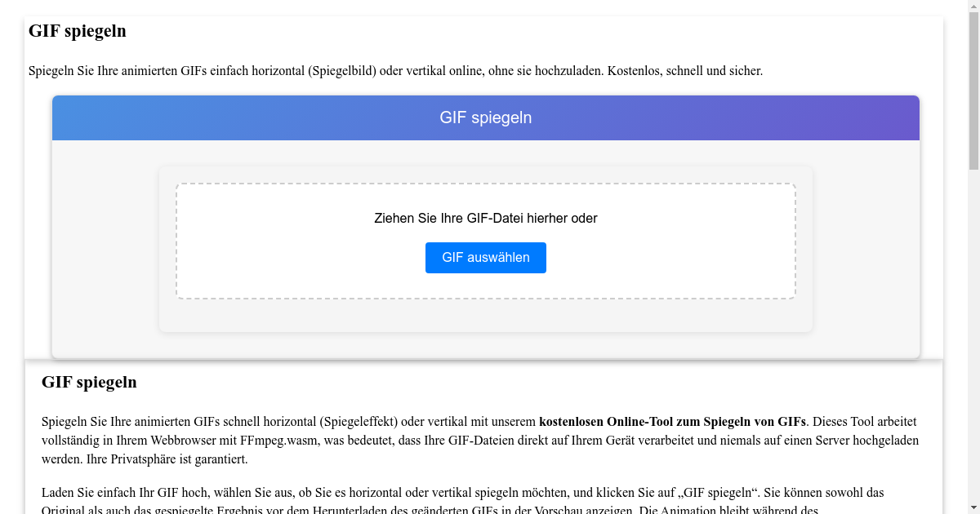Select a GIF file via the blue button
The image size is (980, 514).
485,257
